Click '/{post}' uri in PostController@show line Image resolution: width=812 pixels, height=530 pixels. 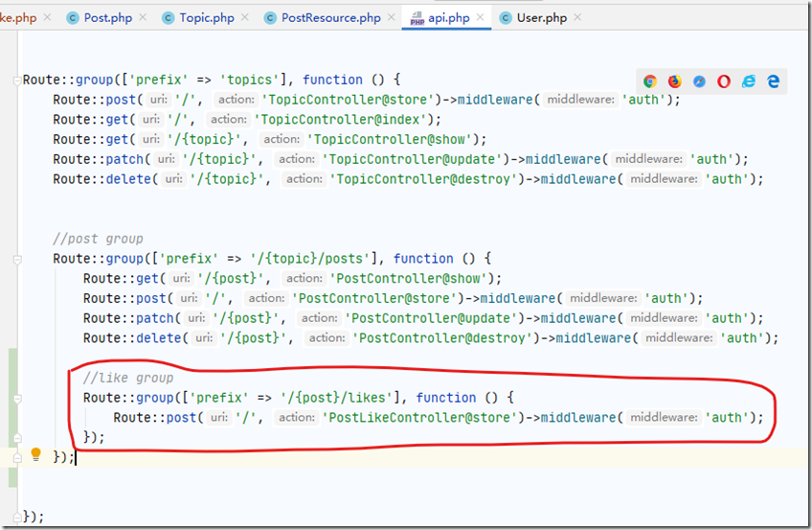231,279
